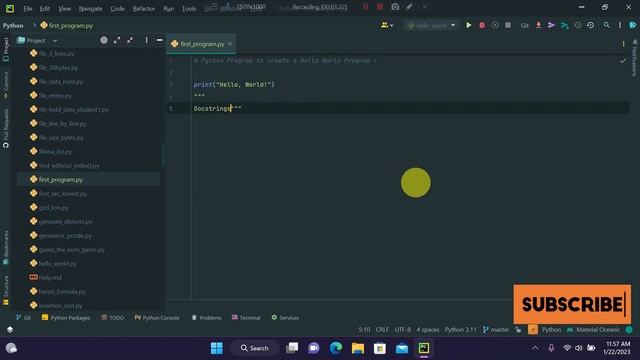Select first_program.py in the project tree
This screenshot has height=360, width=640.
[60, 180]
